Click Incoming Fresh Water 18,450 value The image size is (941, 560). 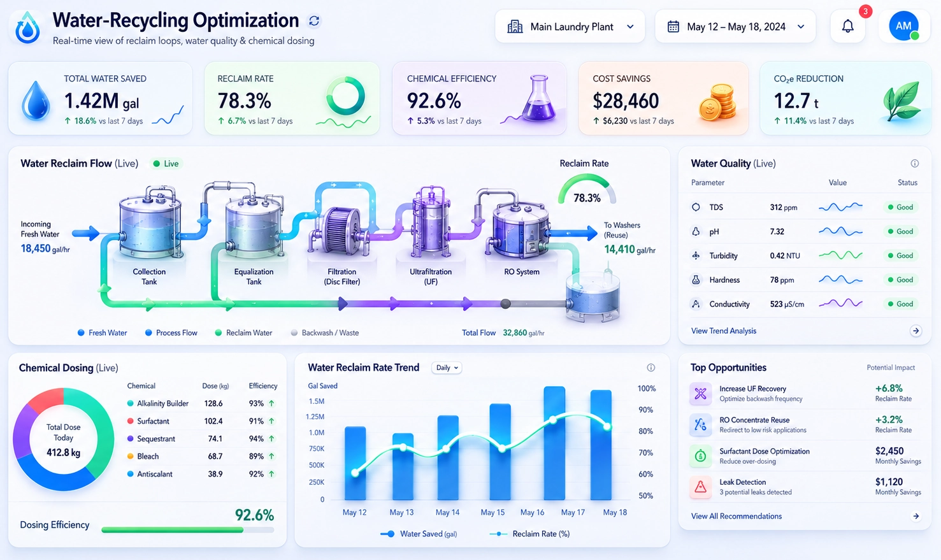tap(45, 248)
